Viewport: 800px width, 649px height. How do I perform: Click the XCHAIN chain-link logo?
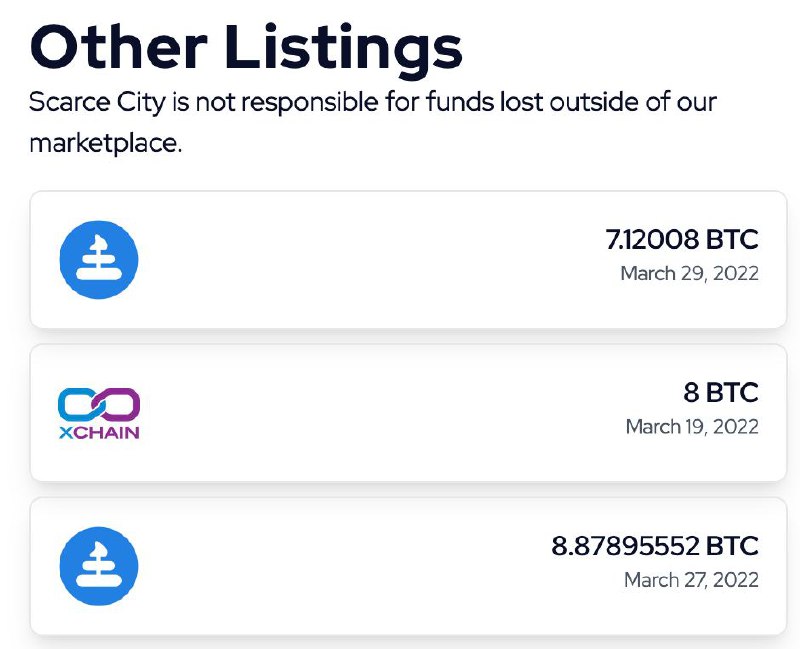[x=99, y=413]
